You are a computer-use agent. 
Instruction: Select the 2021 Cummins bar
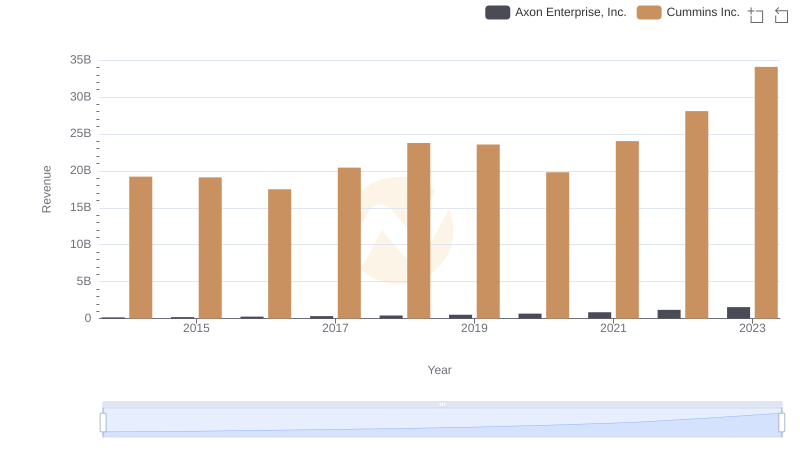[627, 229]
